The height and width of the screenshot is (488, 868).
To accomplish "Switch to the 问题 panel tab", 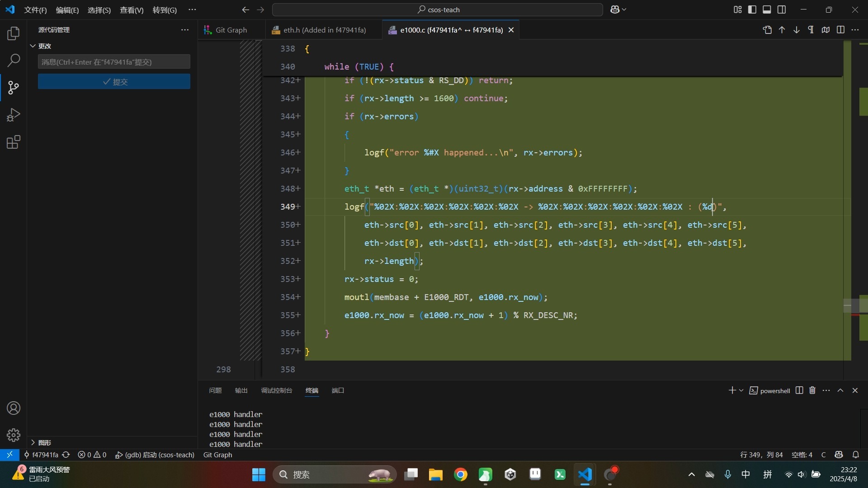I will [215, 390].
